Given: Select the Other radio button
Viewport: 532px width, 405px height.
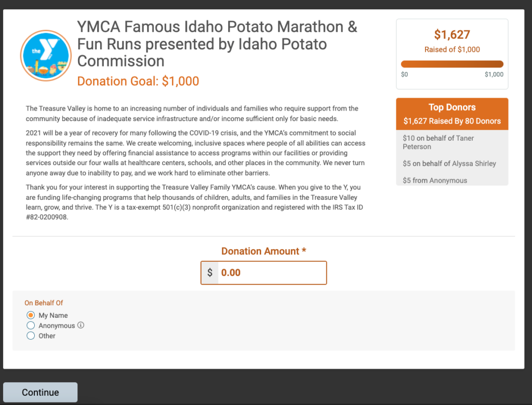Looking at the screenshot, I should click(x=31, y=335).
